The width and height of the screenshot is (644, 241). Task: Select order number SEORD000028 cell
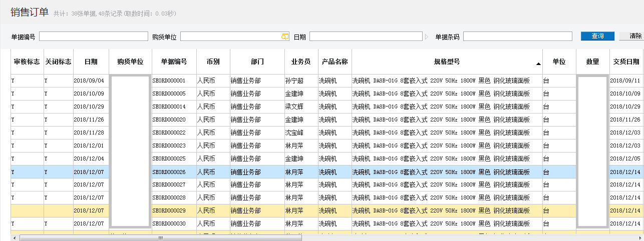[174, 198]
